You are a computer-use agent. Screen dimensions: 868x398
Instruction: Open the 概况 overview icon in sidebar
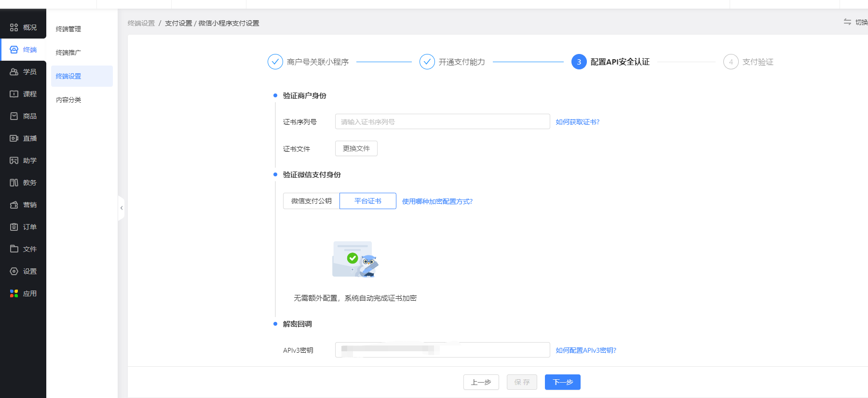tap(14, 27)
